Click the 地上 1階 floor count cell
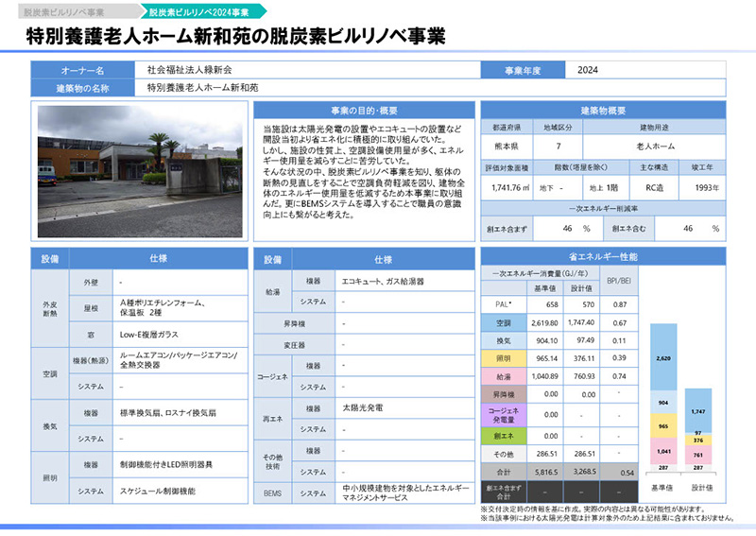 [x=606, y=188]
